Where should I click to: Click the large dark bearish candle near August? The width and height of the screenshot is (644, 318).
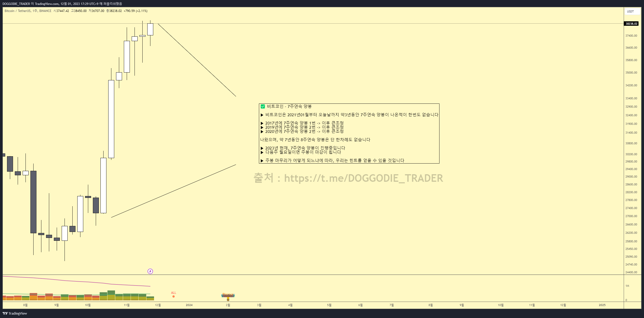pyautogui.click(x=33, y=202)
